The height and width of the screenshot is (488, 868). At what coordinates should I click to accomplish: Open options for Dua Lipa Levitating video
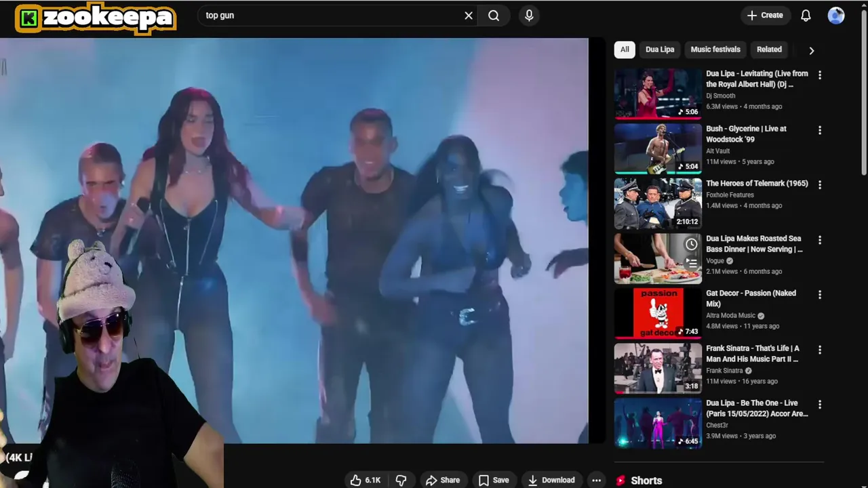pyautogui.click(x=820, y=75)
